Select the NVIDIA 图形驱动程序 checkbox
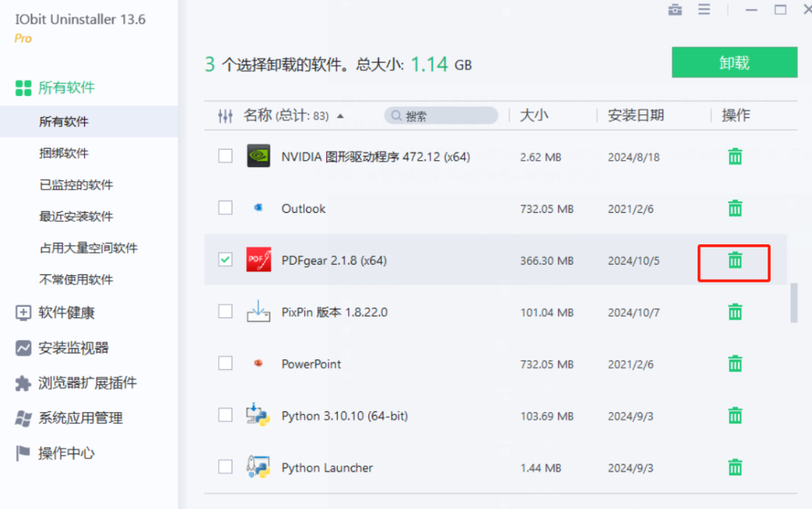This screenshot has width=812, height=509. point(225,156)
